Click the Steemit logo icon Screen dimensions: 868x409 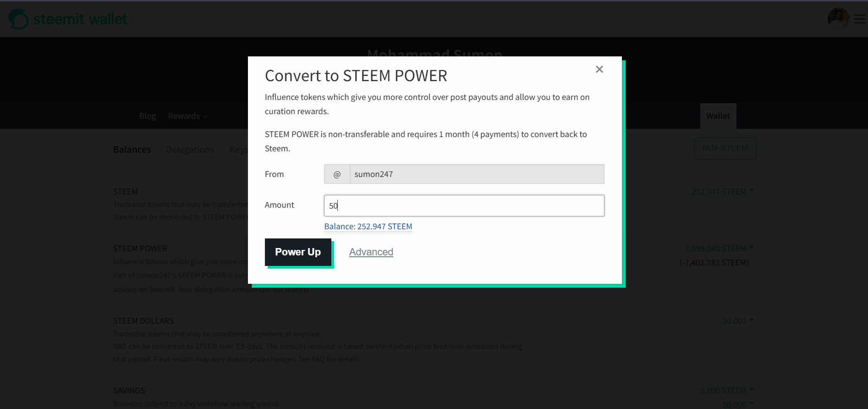[18, 19]
